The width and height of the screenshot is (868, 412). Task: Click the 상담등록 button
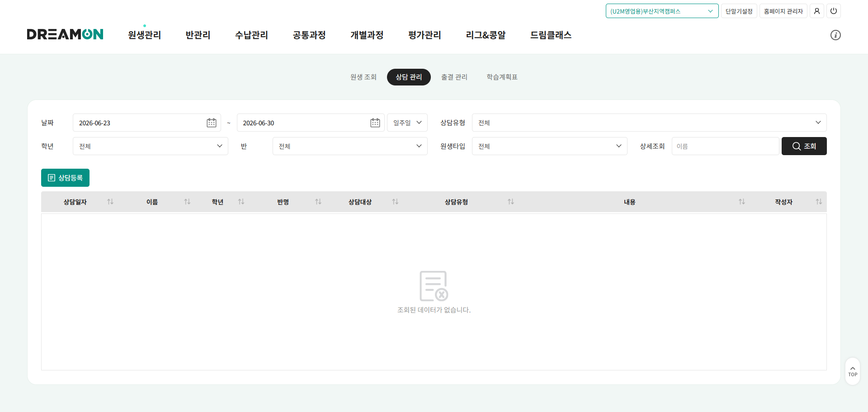[x=65, y=178]
